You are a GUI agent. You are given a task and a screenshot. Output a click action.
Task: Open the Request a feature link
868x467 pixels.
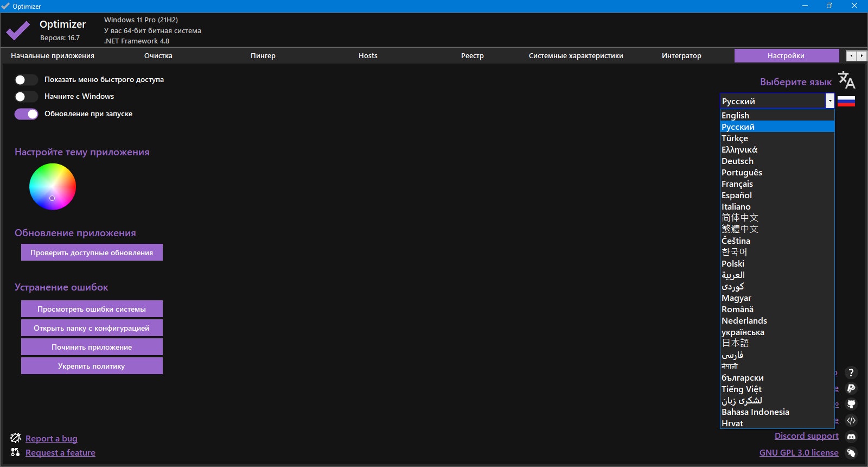[60, 452]
